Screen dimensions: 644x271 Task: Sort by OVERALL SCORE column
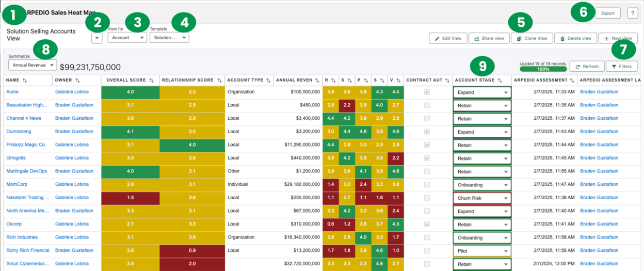[151, 81]
